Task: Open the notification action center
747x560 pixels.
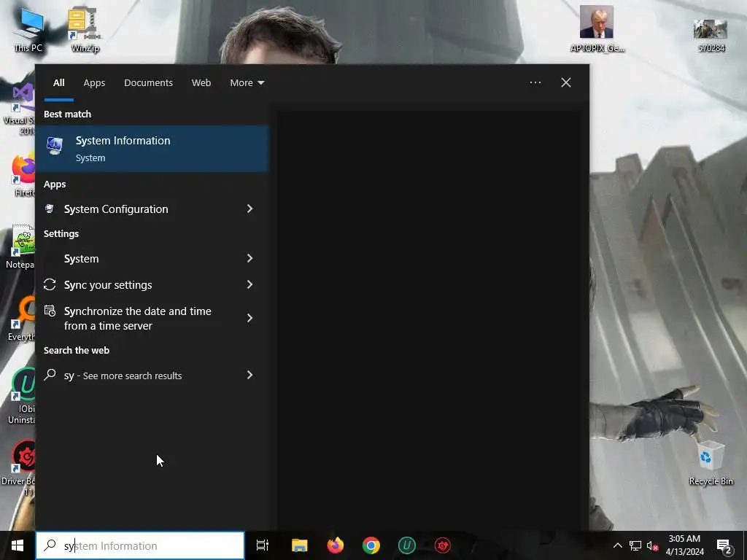Action: coord(724,545)
